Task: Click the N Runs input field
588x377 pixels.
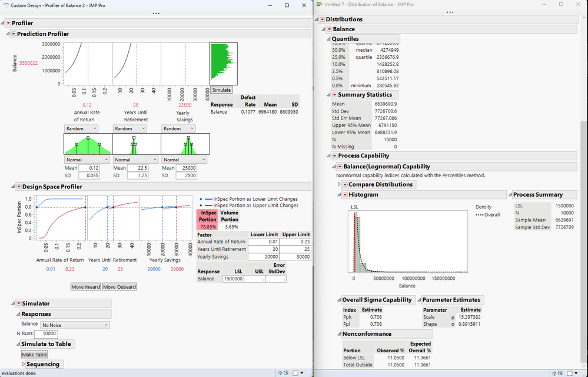Action: [x=45, y=334]
